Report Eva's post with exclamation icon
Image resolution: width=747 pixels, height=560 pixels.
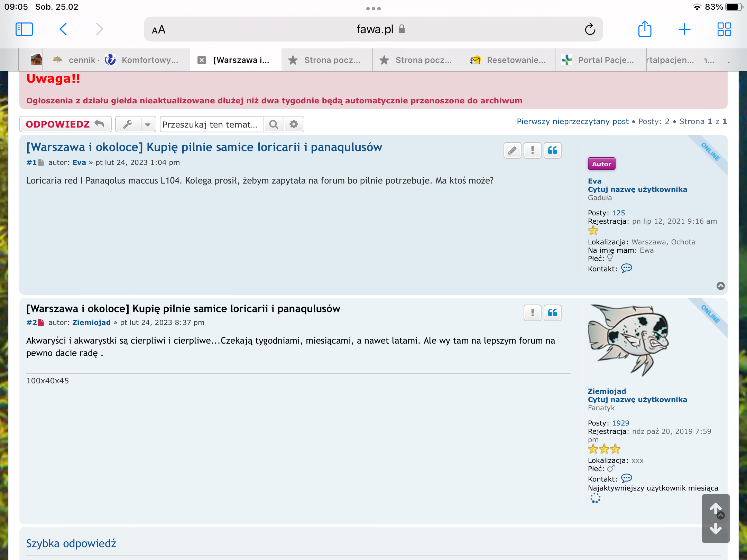532,150
